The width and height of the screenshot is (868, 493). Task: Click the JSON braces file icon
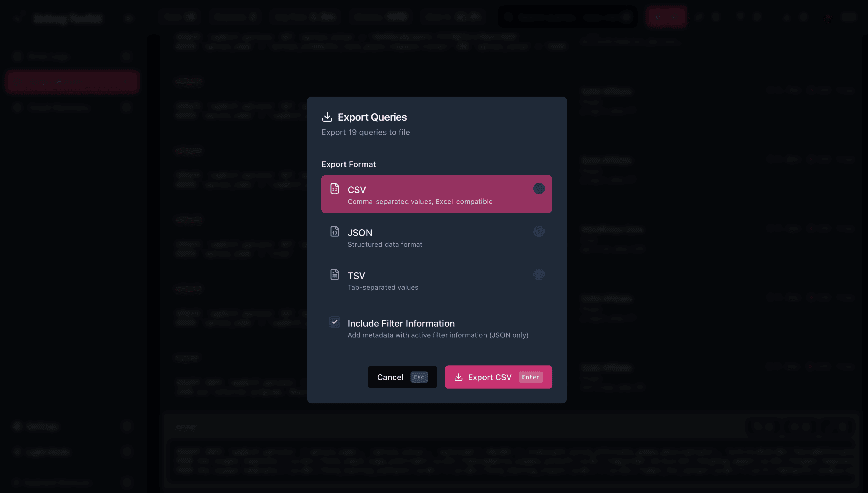(x=335, y=231)
